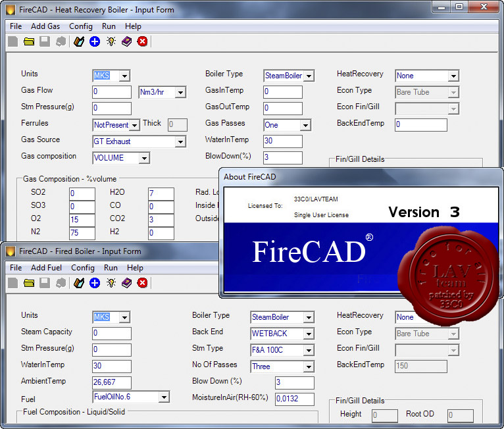
Task: Open Help menu in Heat Recovery Boiler window
Action: click(133, 26)
